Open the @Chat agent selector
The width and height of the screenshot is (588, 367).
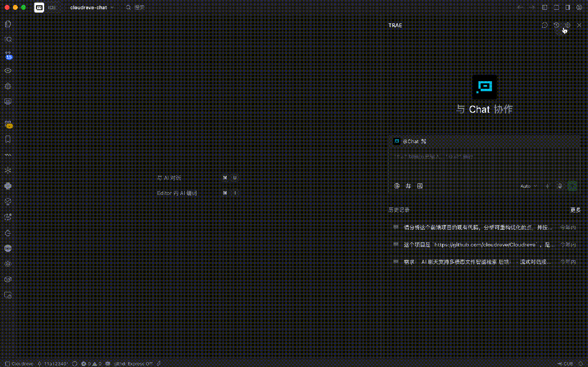click(411, 142)
